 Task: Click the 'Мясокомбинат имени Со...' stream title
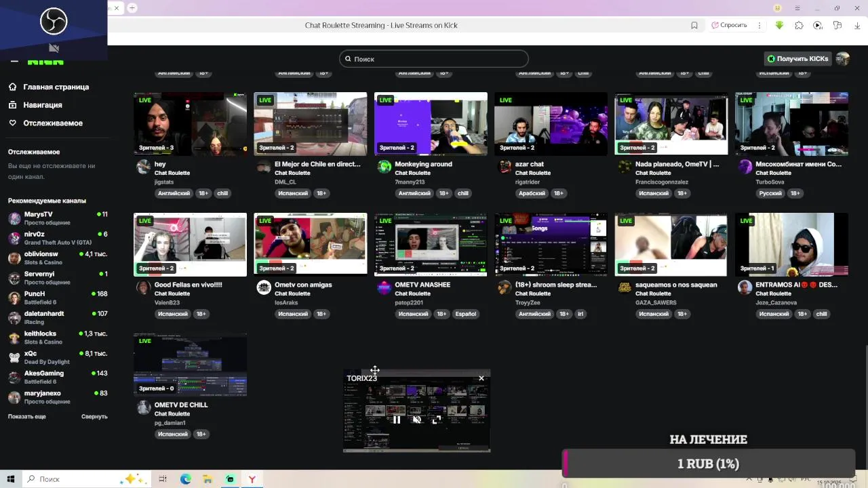798,164
